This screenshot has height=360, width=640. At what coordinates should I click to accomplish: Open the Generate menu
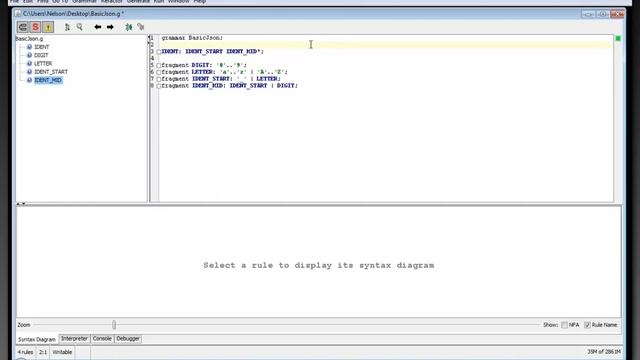click(138, 2)
